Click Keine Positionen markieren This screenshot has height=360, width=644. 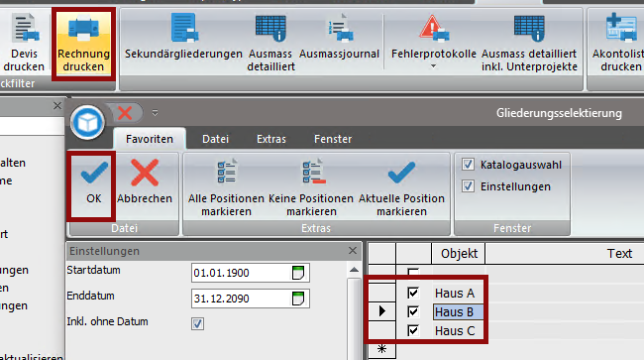click(x=311, y=187)
